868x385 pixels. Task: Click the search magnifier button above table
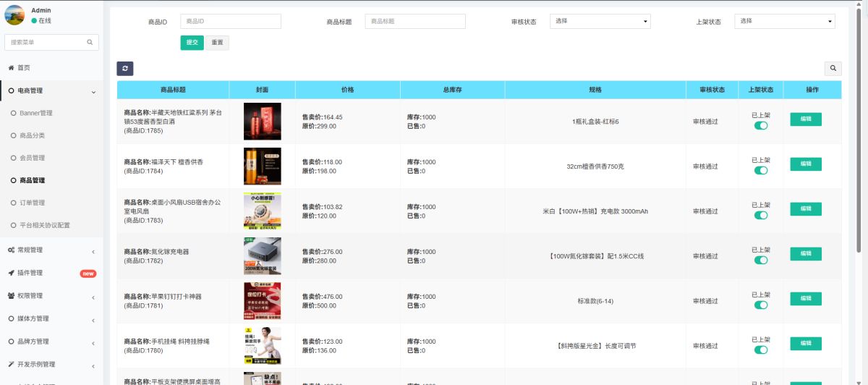click(x=833, y=69)
